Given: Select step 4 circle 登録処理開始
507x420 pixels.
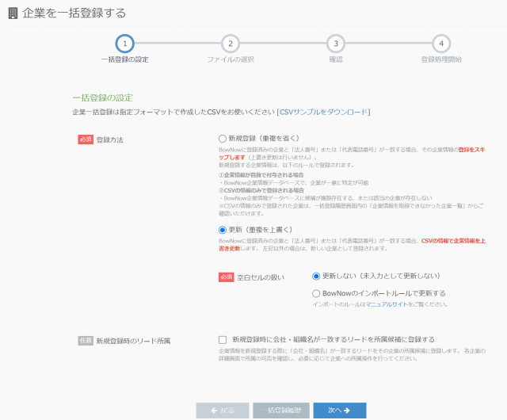Looking at the screenshot, I should 441,44.
